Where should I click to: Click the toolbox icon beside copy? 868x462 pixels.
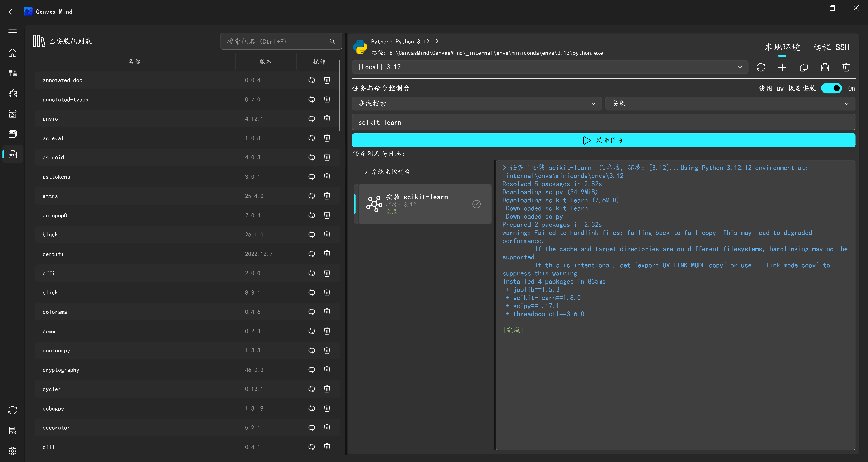pyautogui.click(x=825, y=67)
